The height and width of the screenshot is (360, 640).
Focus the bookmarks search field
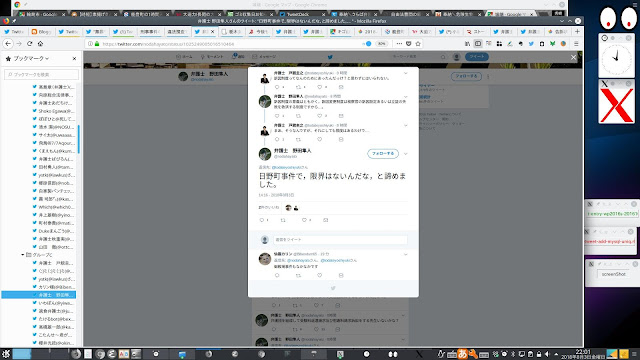tap(41, 74)
